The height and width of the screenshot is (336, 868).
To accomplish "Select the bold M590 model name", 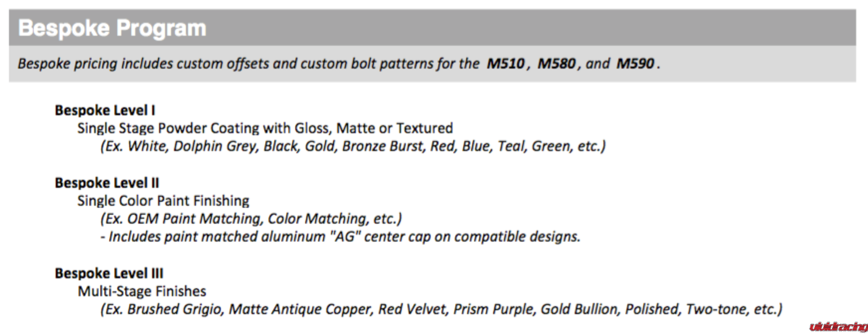I will (x=635, y=64).
